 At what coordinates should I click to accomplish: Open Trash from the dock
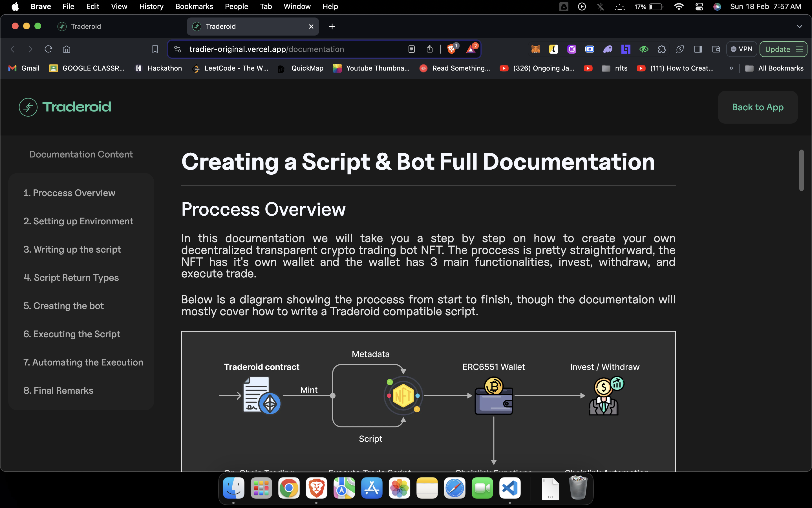coord(578,488)
